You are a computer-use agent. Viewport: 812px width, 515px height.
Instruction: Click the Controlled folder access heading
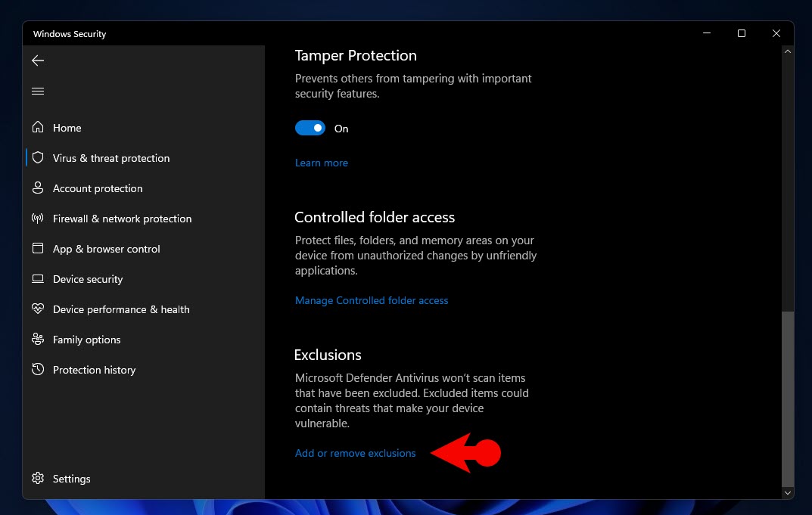coord(375,217)
